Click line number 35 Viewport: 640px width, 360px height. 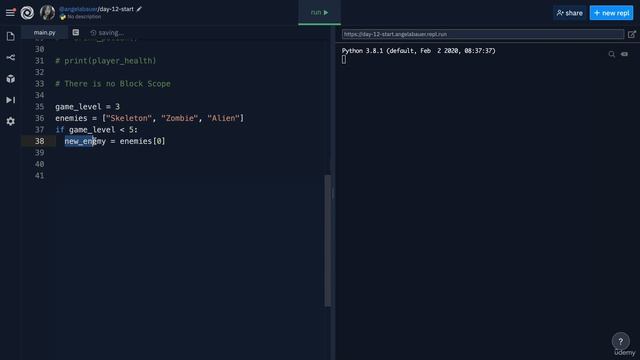[x=40, y=107]
